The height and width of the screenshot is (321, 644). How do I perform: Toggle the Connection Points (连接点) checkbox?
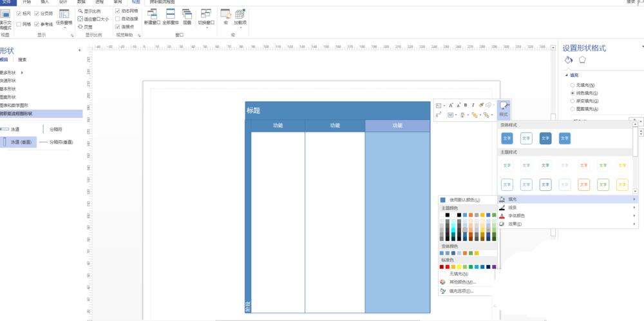[x=117, y=26]
